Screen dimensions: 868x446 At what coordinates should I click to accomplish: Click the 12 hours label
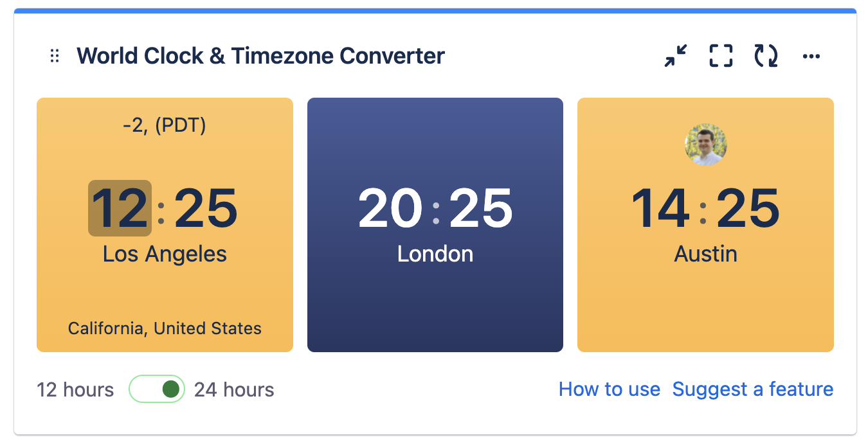(75, 389)
